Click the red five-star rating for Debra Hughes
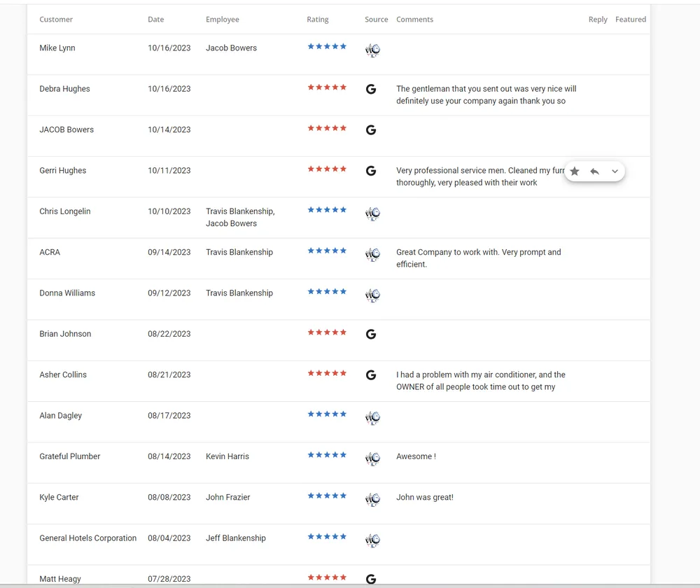 coord(327,87)
